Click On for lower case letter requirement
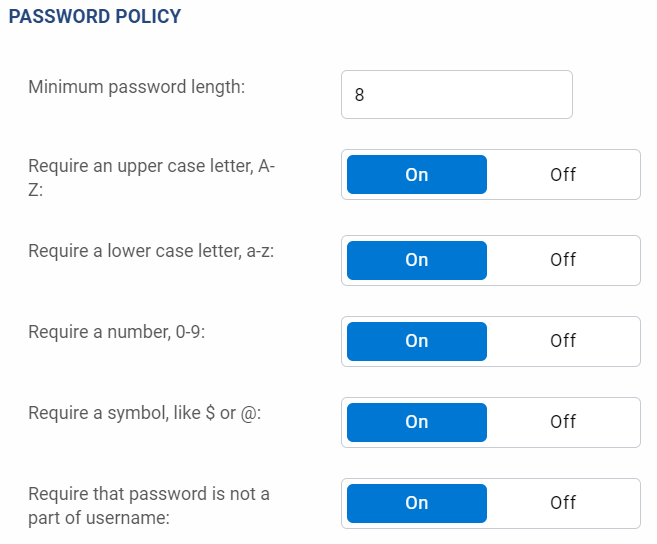 [416, 260]
